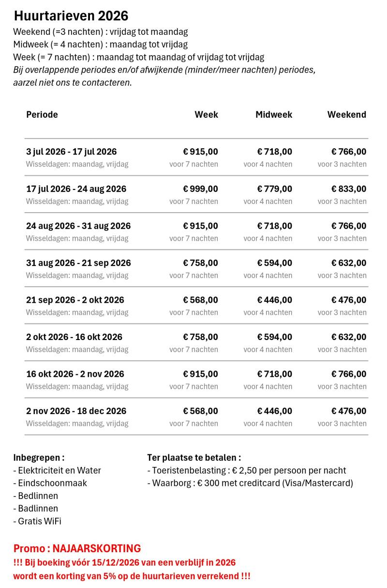Select the 16 okt 2026 - 2 nov 2026 period
Screen dimensions: 387x588
pos(75,374)
